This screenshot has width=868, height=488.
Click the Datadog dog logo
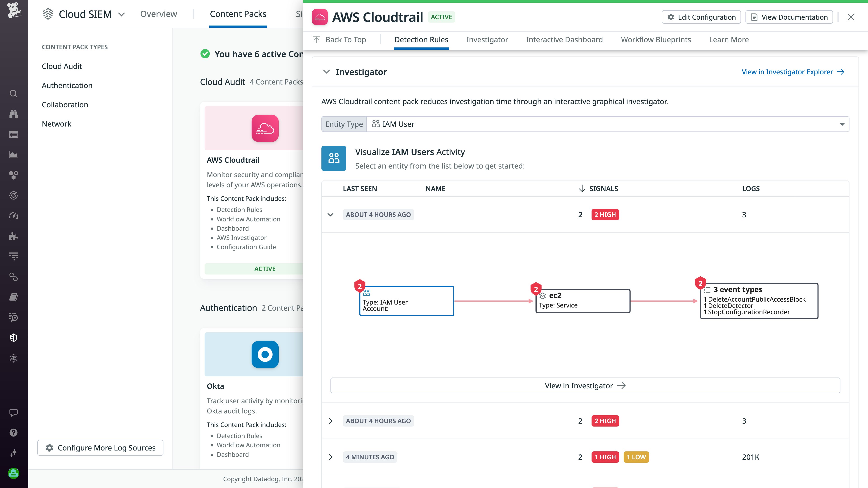pyautogui.click(x=14, y=11)
